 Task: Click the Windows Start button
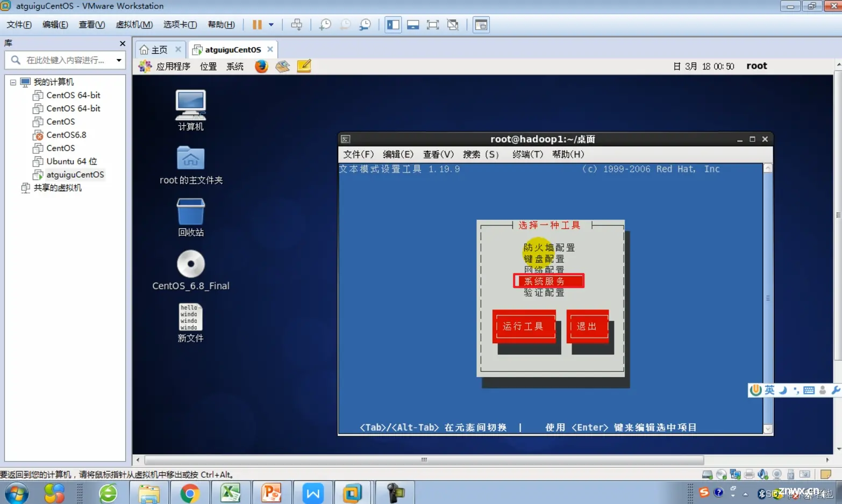click(16, 493)
